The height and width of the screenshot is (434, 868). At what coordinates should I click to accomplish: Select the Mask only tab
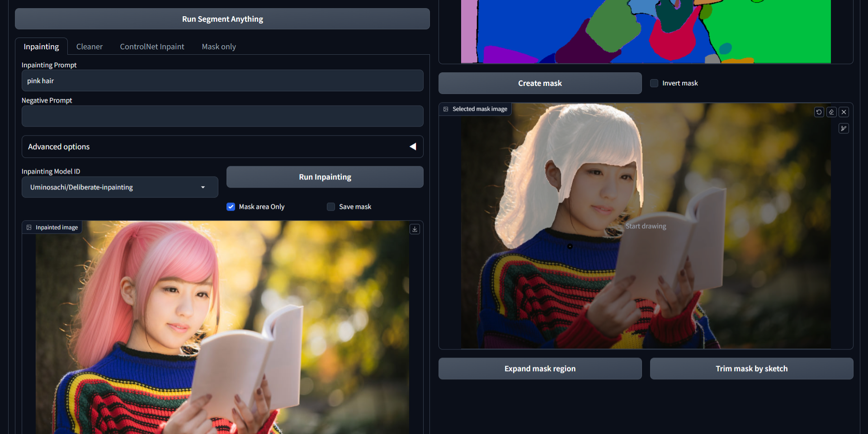pos(219,47)
